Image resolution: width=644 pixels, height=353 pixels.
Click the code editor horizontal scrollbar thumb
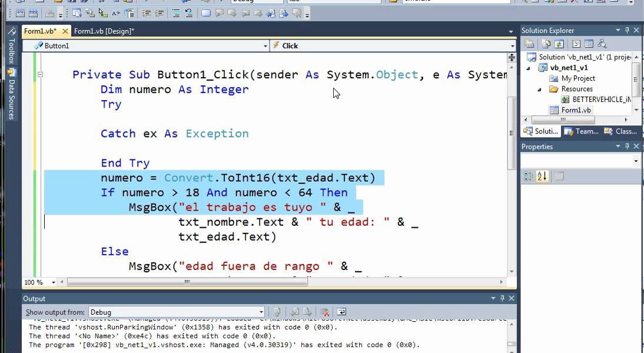click(187, 282)
